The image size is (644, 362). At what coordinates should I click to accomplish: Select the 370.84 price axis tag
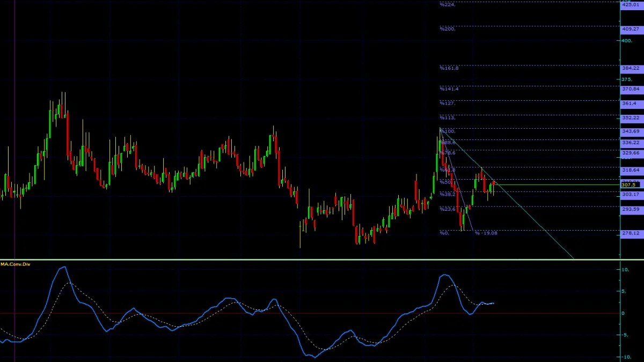point(631,88)
